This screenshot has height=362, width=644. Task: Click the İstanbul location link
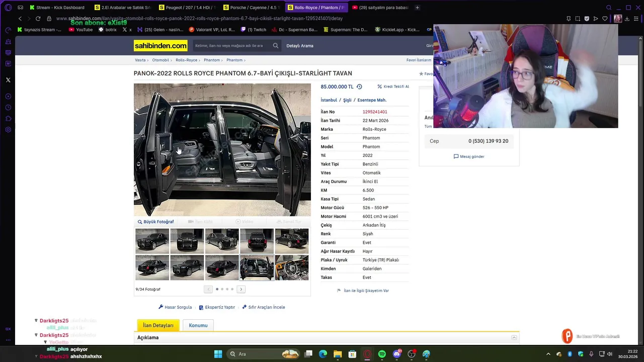(329, 100)
